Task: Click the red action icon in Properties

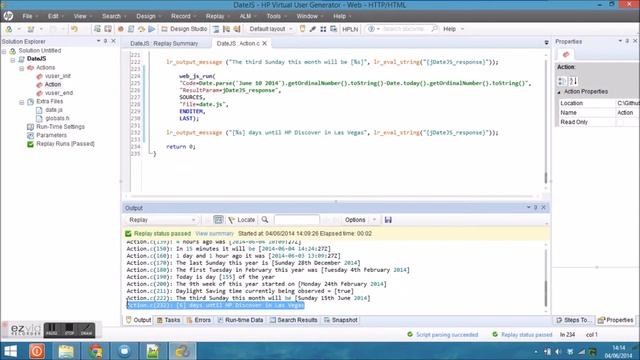Action: click(566, 55)
